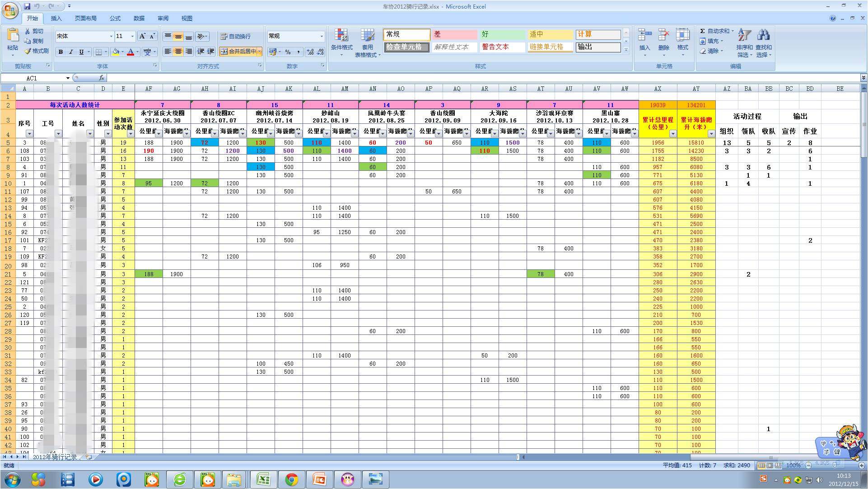This screenshot has width=868, height=489.
Task: Toggle Merge & Center (合并后居中)
Action: pos(238,52)
